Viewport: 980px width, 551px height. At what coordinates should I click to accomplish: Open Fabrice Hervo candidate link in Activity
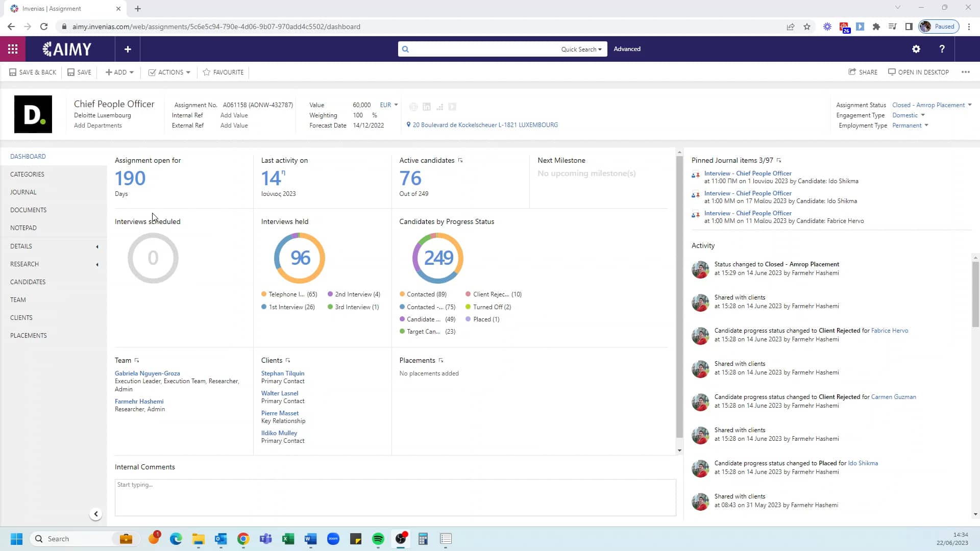tap(890, 331)
